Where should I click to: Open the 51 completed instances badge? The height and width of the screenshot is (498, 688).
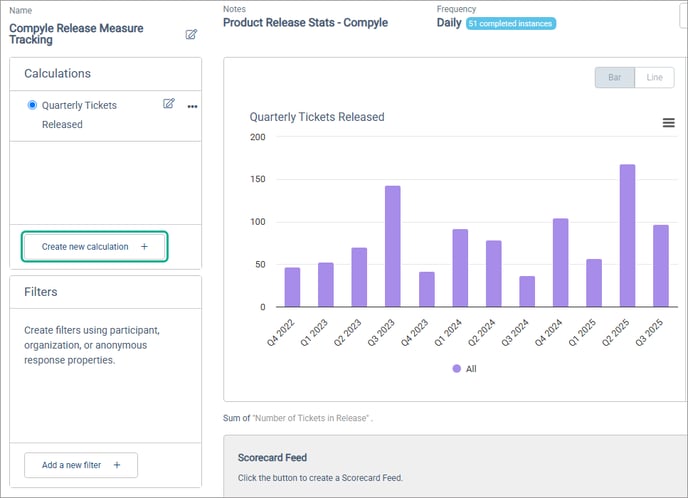click(510, 23)
